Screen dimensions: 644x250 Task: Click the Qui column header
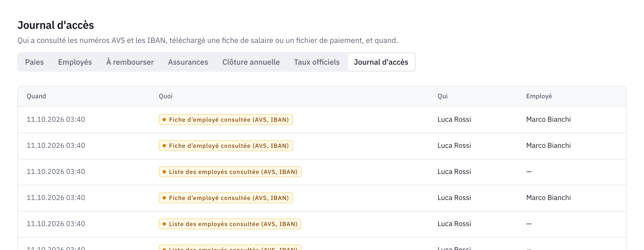(x=442, y=96)
